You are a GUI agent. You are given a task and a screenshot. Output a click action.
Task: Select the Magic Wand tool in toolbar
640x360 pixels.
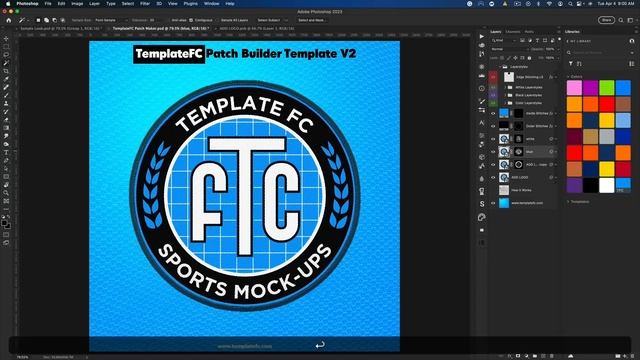coord(6,63)
